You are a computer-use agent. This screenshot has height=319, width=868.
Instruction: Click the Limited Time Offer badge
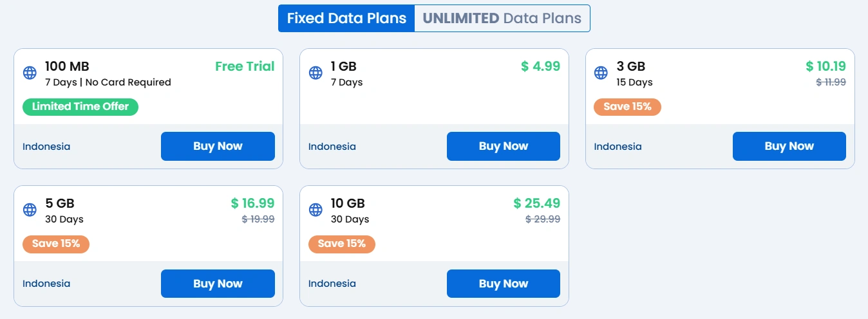click(80, 107)
